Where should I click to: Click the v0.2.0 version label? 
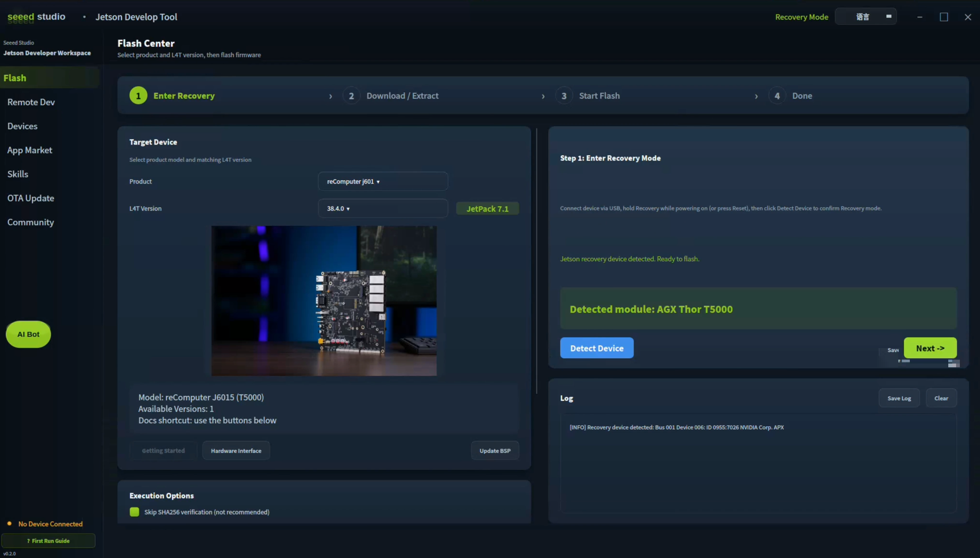(10, 554)
